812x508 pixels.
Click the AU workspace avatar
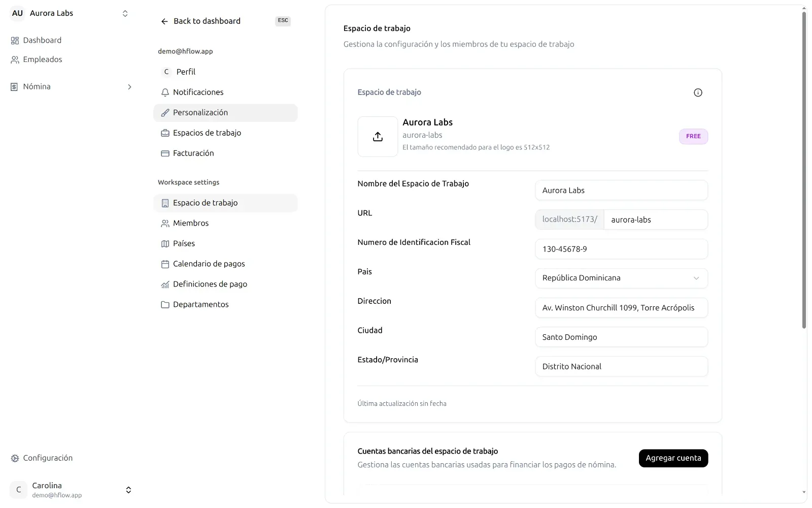[x=17, y=13]
